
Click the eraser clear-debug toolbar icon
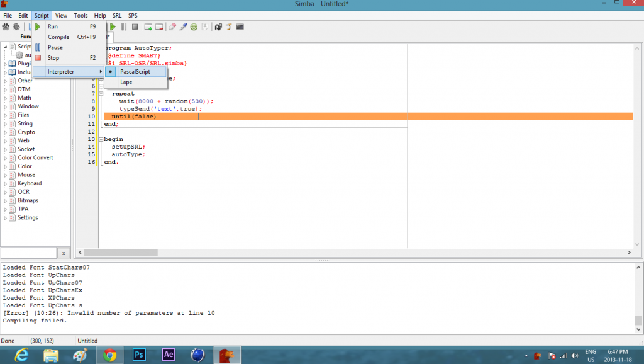click(172, 26)
